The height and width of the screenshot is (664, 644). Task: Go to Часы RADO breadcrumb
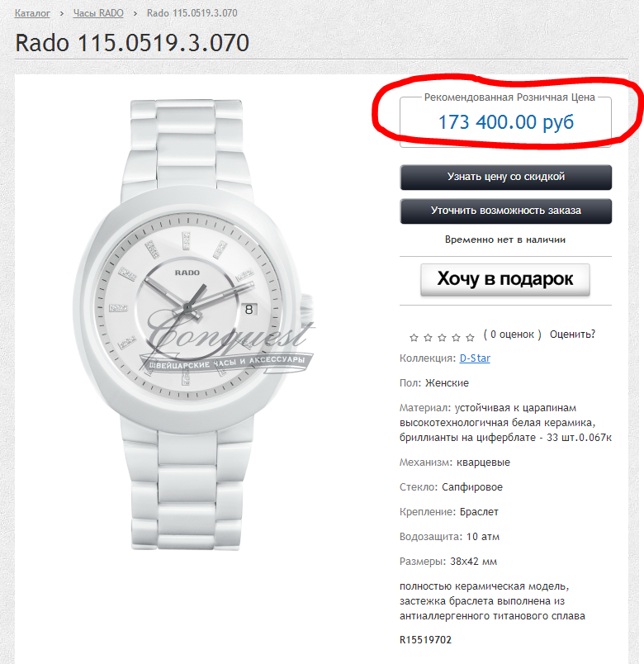point(98,13)
